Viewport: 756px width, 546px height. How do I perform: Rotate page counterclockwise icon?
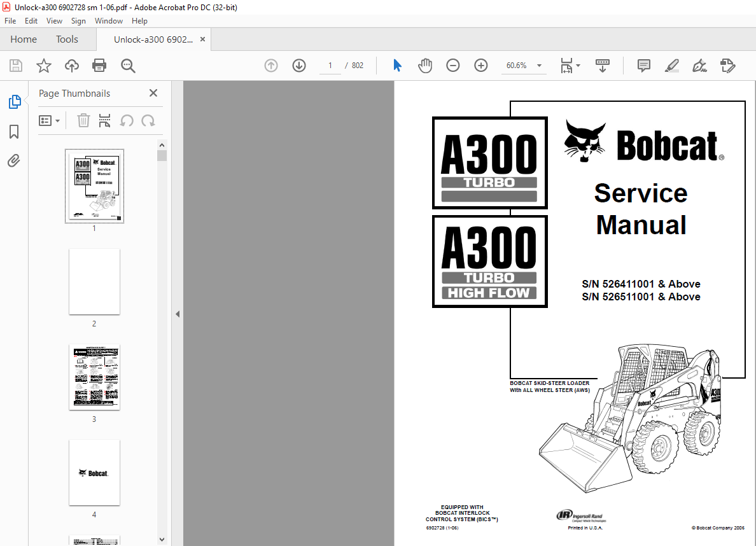[127, 120]
